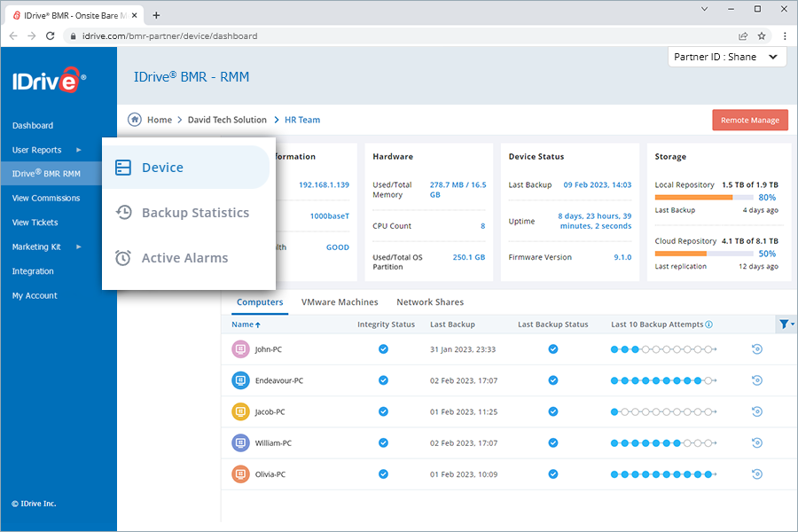Click the restore icon for Jacob-PC
The image size is (798, 532).
tap(757, 411)
